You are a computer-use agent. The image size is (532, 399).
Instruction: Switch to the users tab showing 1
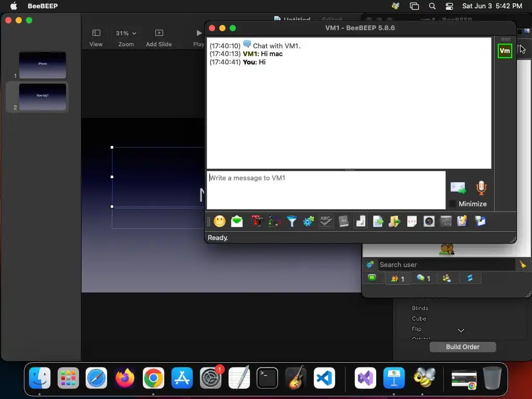(x=397, y=279)
